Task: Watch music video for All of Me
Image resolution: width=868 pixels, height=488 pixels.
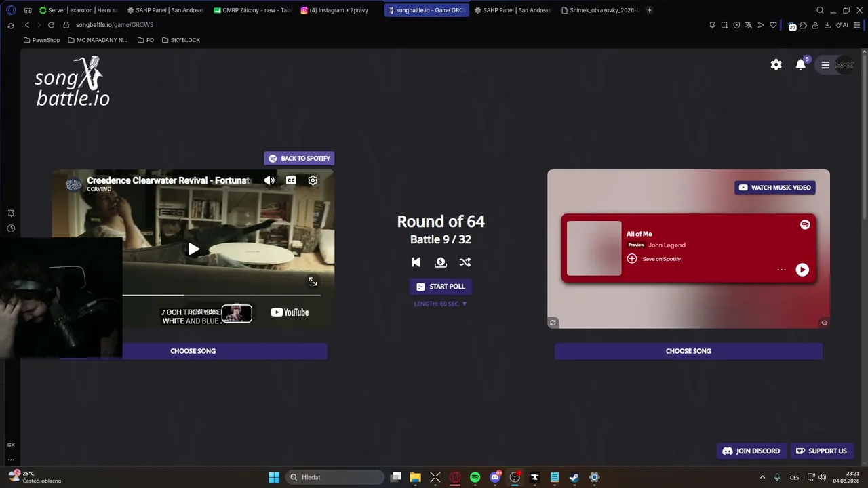Action: pos(775,188)
